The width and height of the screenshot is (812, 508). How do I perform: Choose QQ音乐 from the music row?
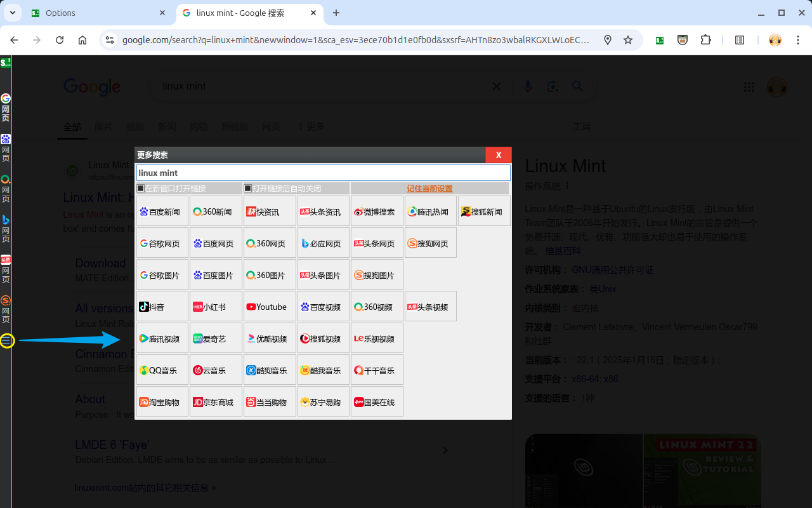pos(162,370)
